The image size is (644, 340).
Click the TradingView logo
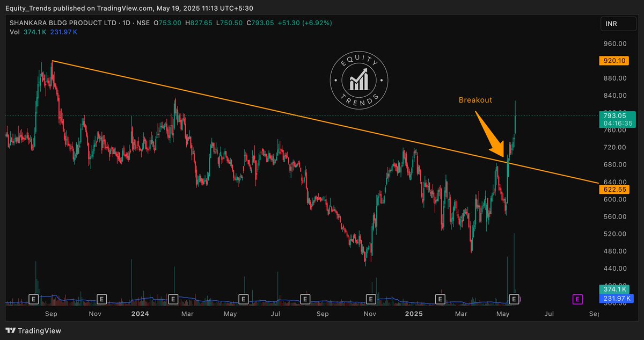[33, 331]
